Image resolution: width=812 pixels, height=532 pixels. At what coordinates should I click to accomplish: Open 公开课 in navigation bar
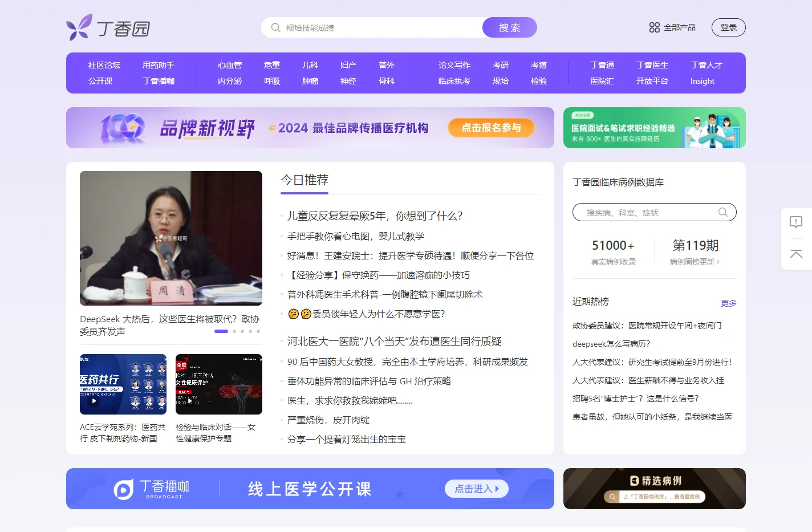pyautogui.click(x=100, y=81)
